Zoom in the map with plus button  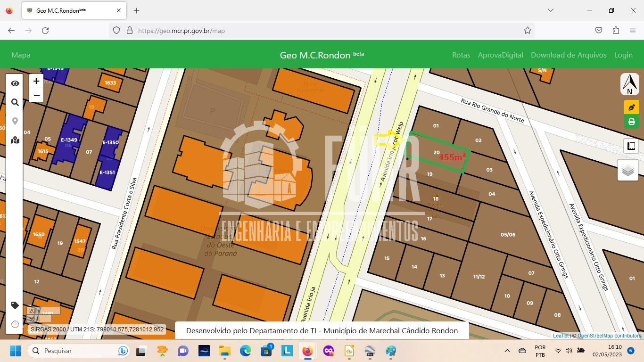[x=36, y=81]
